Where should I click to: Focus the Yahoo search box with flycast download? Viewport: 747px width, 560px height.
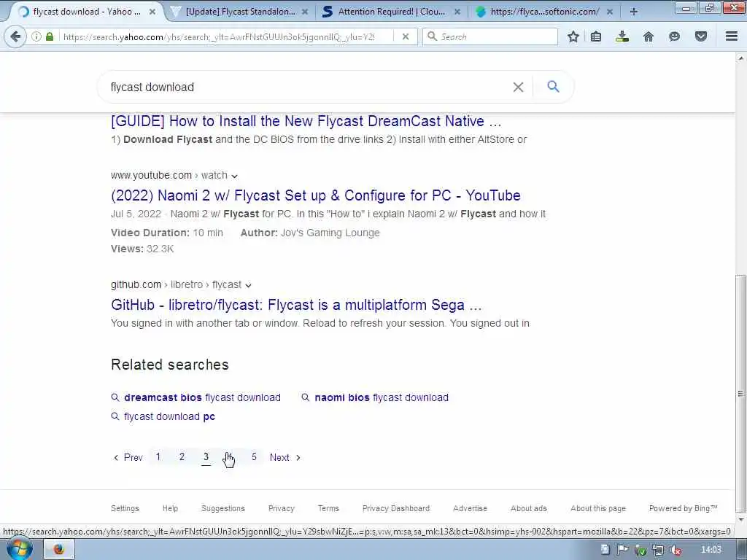pos(305,87)
